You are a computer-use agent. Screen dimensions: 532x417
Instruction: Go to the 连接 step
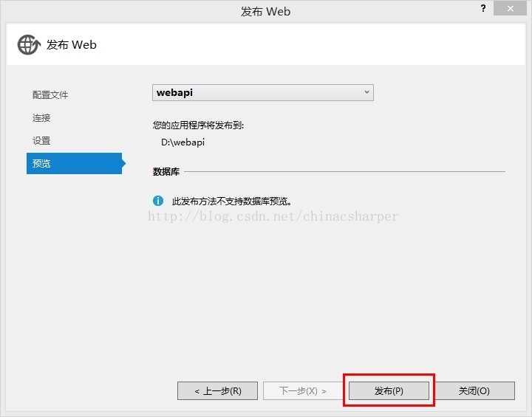coord(41,118)
